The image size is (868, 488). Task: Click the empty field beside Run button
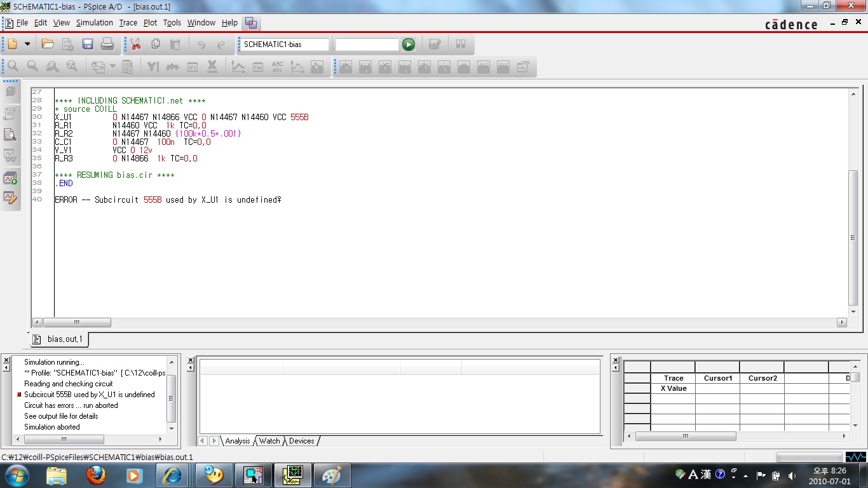click(x=367, y=44)
